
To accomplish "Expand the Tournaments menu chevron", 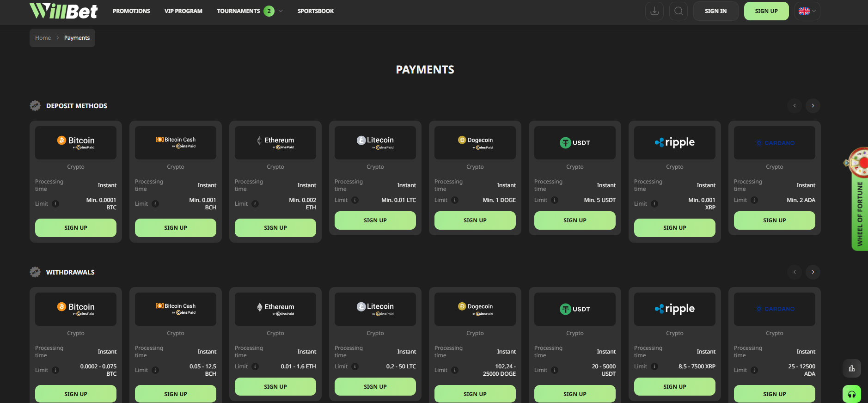I will (281, 11).
